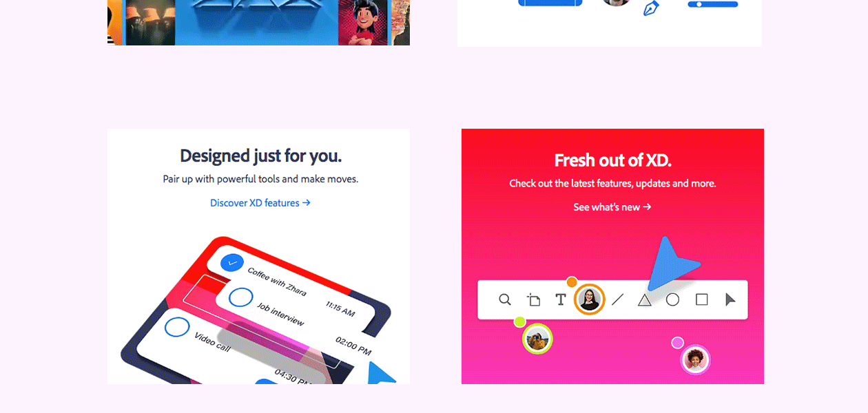
Task: Select the Ellipse circle tool icon
Action: tap(673, 299)
